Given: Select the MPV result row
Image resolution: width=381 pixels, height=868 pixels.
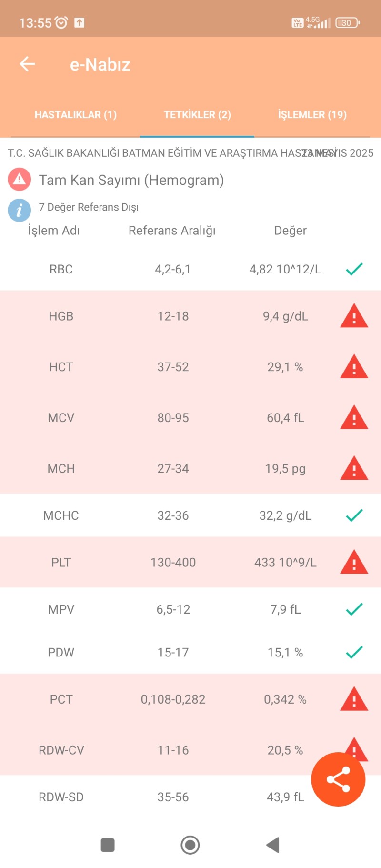Looking at the screenshot, I should pyautogui.click(x=190, y=609).
